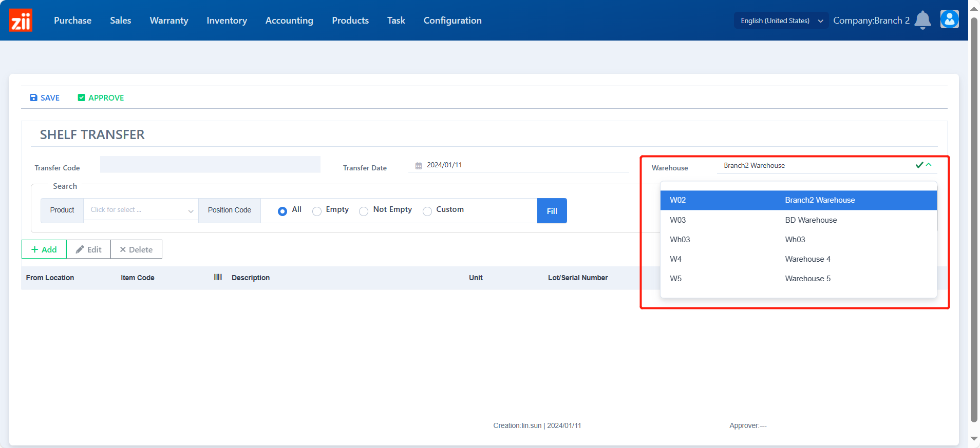Choose W02 Branch2 Warehouse option
This screenshot has height=448, width=980.
click(x=798, y=200)
